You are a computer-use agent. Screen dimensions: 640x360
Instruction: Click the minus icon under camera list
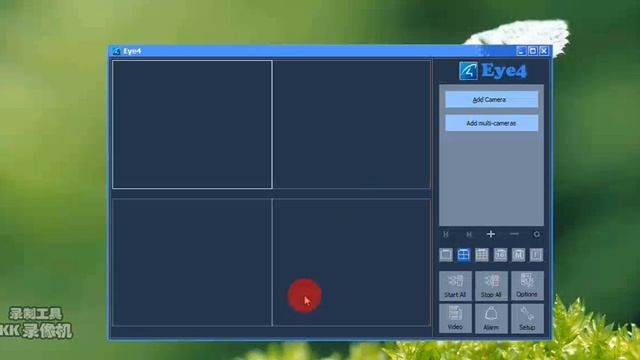(514, 234)
